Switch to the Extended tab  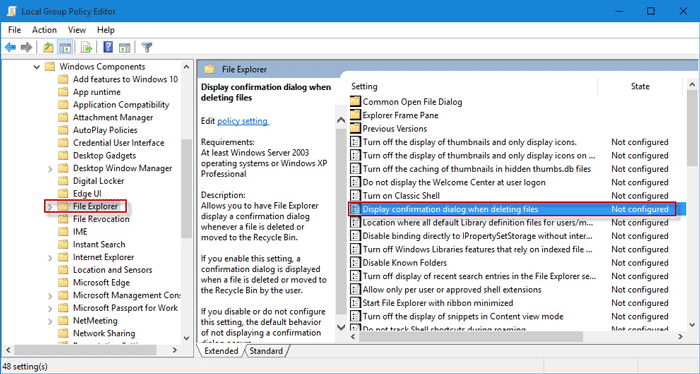point(221,351)
